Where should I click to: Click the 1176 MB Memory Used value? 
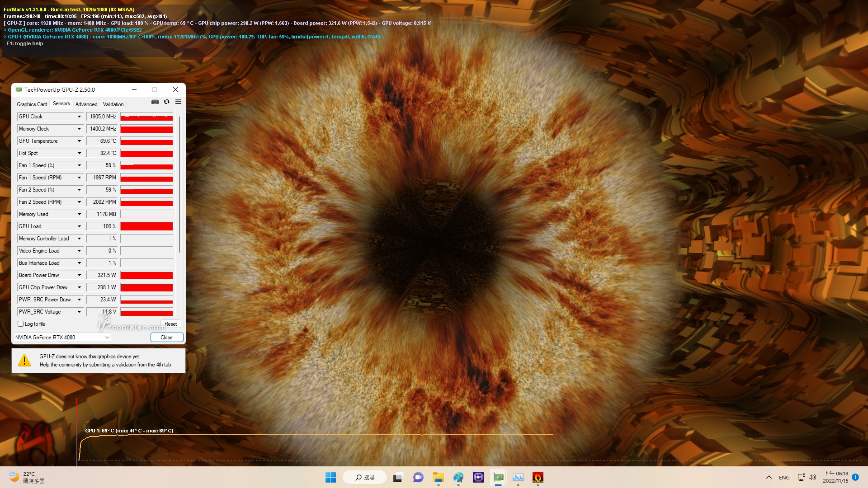[102, 214]
